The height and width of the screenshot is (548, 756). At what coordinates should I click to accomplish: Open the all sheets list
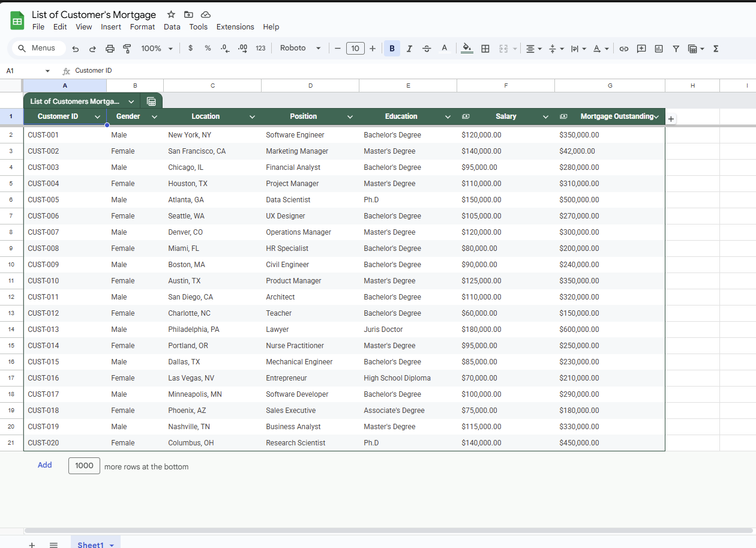pyautogui.click(x=53, y=544)
